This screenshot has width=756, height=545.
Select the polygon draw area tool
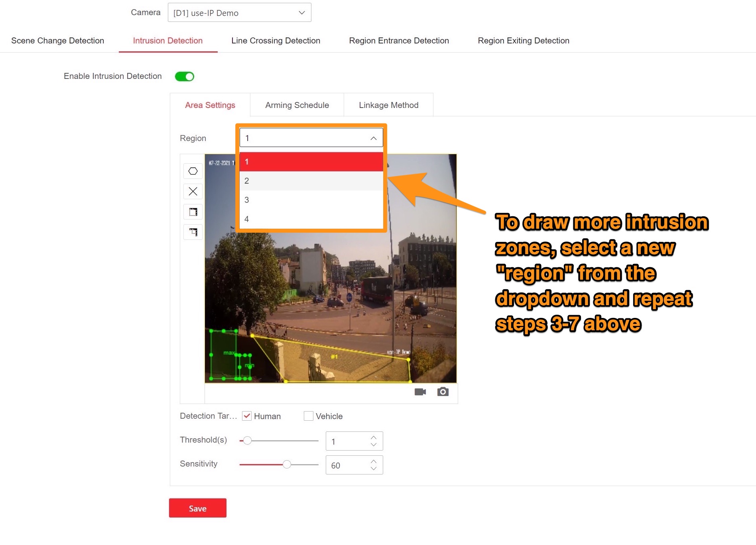[193, 171]
